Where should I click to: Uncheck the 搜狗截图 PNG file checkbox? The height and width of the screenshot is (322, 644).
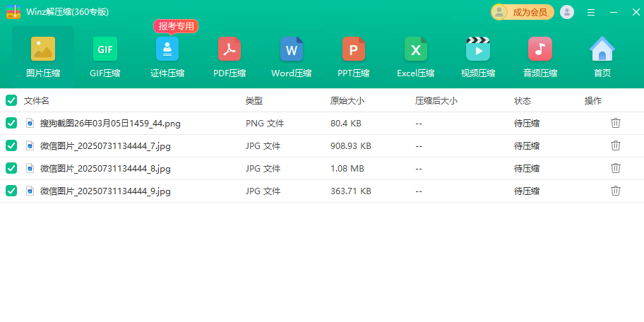11,124
